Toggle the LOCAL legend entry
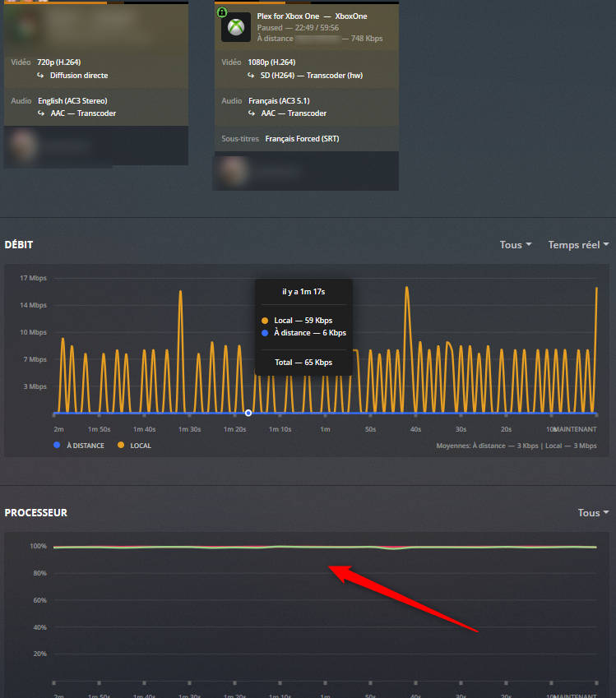 (135, 446)
